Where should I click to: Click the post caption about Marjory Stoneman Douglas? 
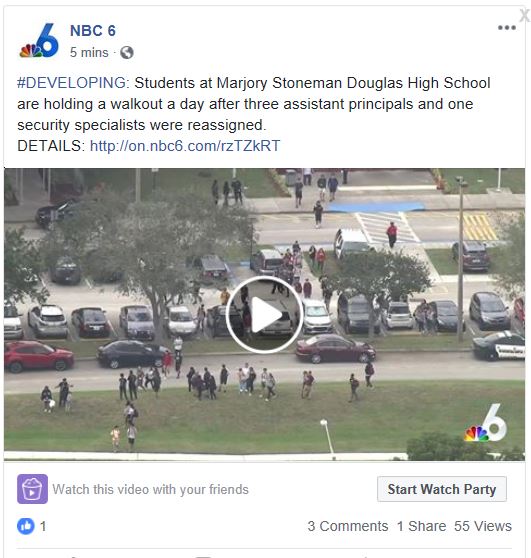point(254,104)
